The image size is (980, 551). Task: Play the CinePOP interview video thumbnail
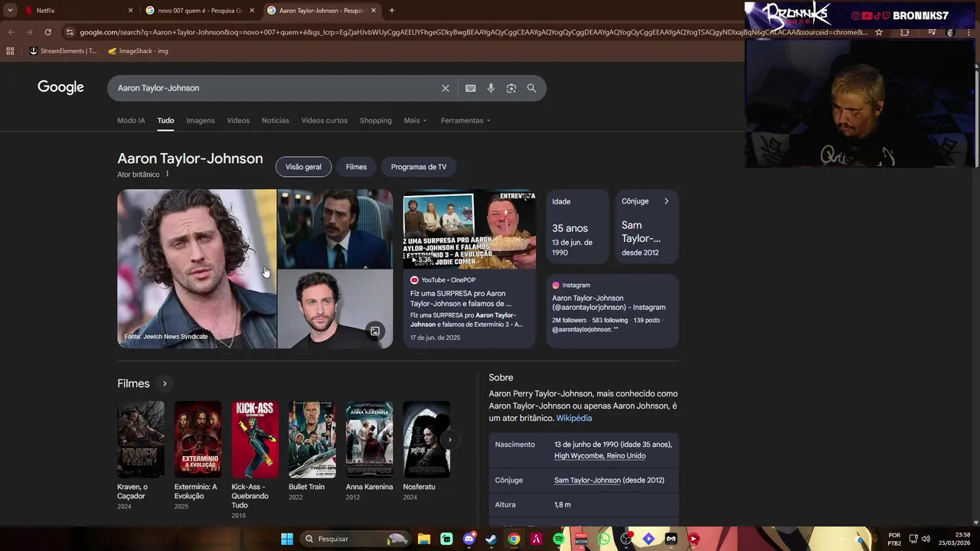coord(469,229)
